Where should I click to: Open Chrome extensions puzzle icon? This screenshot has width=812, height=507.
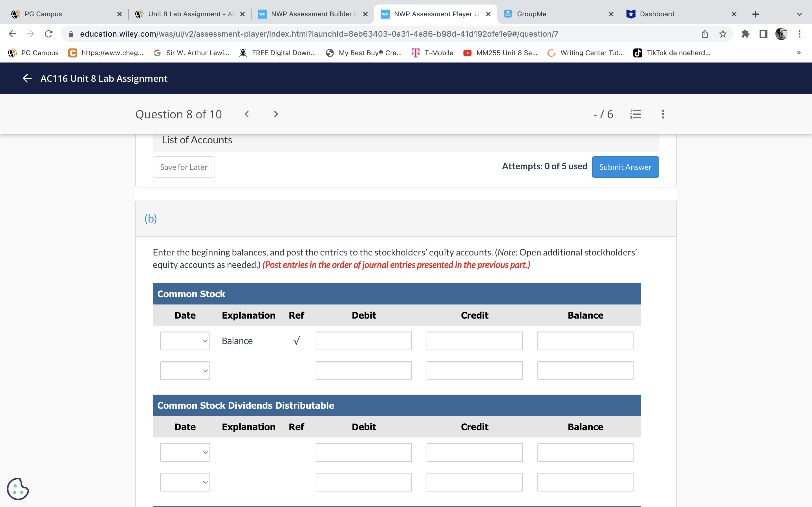745,34
